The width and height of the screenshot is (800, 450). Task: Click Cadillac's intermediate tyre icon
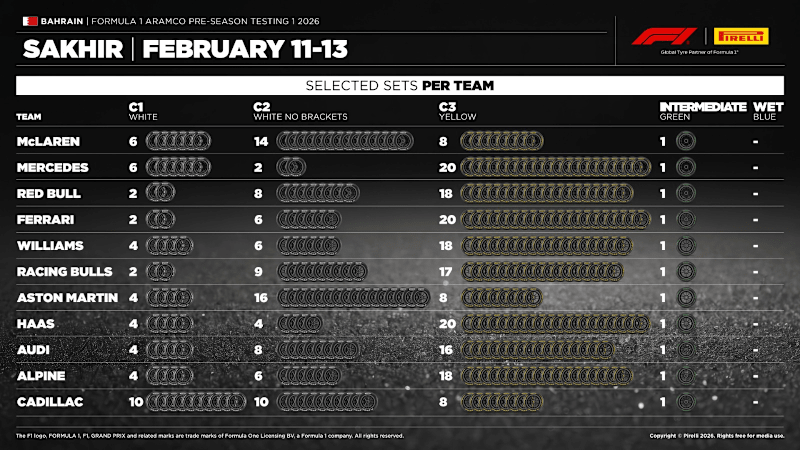pyautogui.click(x=684, y=401)
